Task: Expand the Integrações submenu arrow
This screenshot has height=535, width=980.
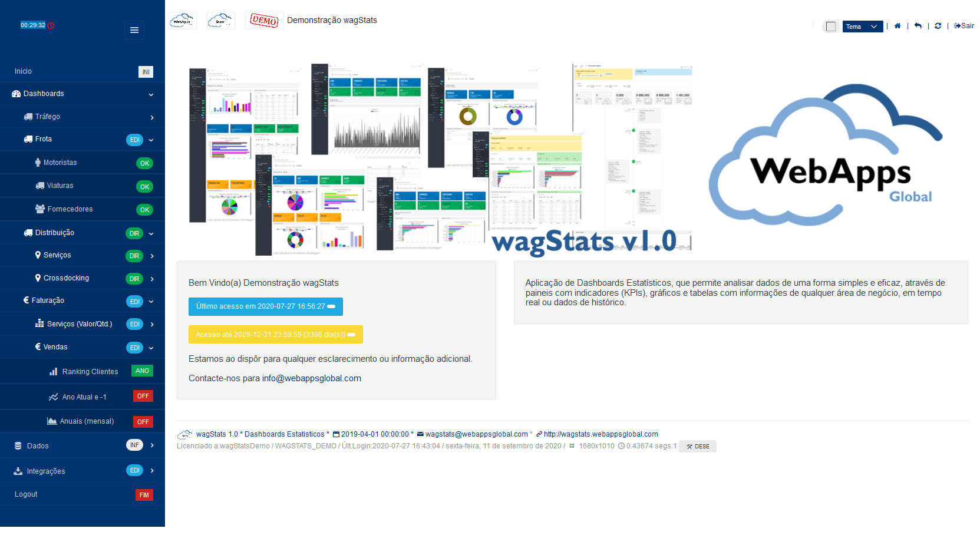Action: coord(152,471)
